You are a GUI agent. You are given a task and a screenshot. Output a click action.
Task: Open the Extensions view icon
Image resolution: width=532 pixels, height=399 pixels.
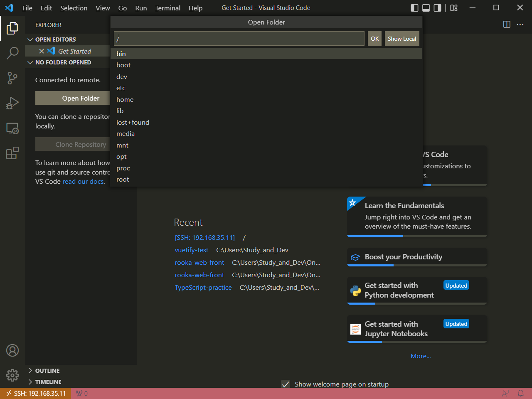tap(12, 153)
